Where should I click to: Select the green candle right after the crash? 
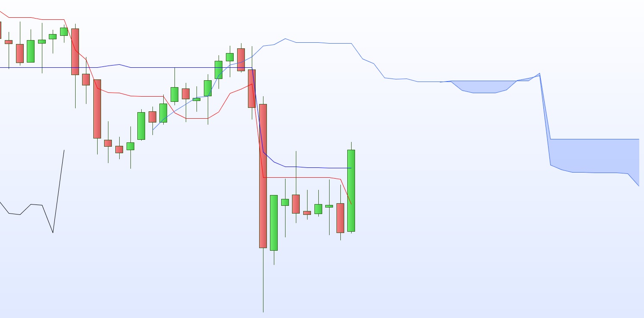(274, 223)
